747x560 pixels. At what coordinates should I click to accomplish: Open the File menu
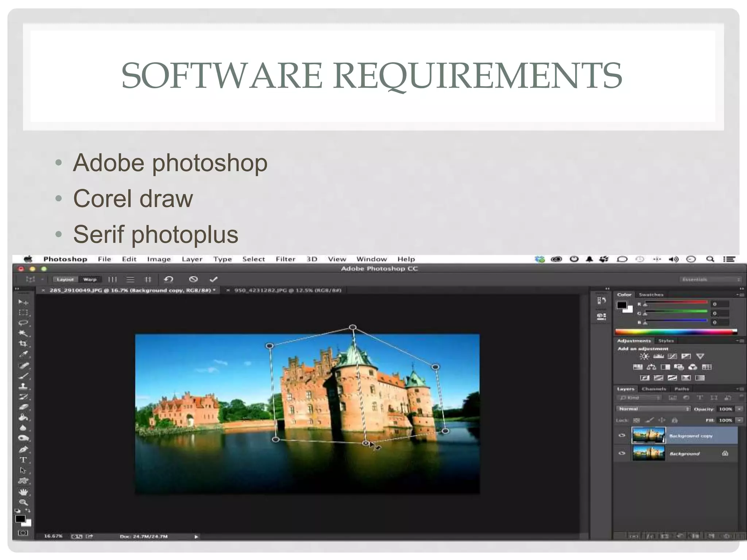tap(104, 259)
